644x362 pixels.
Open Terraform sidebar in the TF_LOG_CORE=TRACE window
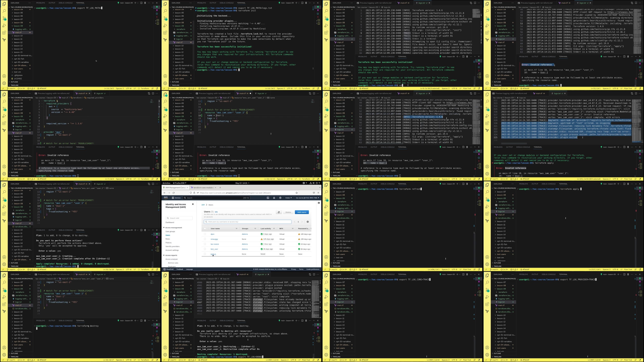(326, 311)
